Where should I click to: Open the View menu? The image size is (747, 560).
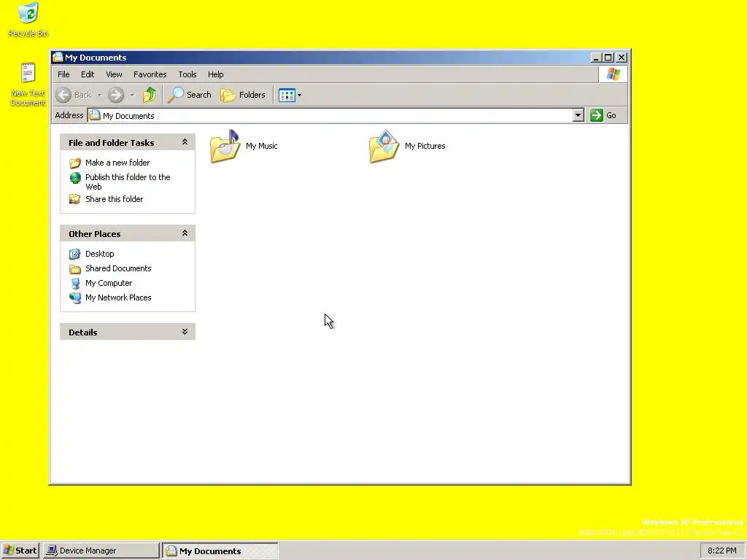[114, 74]
